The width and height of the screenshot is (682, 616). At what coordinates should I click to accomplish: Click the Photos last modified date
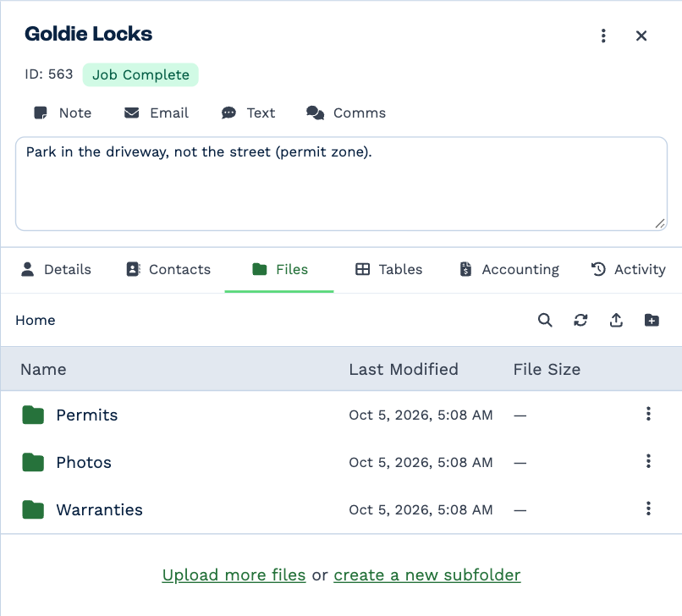[421, 463]
